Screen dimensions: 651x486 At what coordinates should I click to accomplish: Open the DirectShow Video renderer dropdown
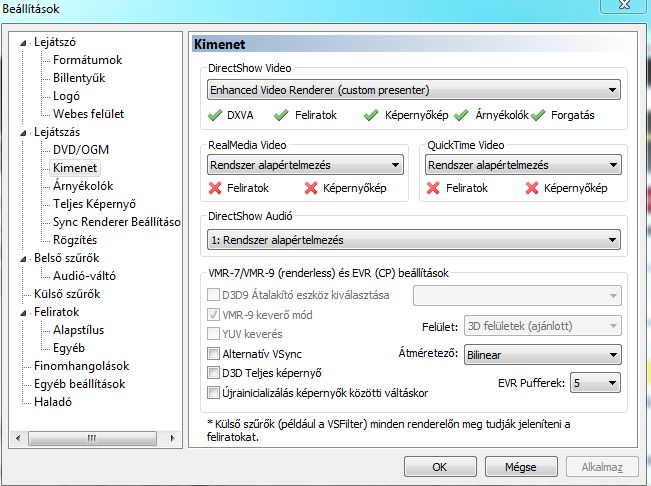tap(414, 90)
